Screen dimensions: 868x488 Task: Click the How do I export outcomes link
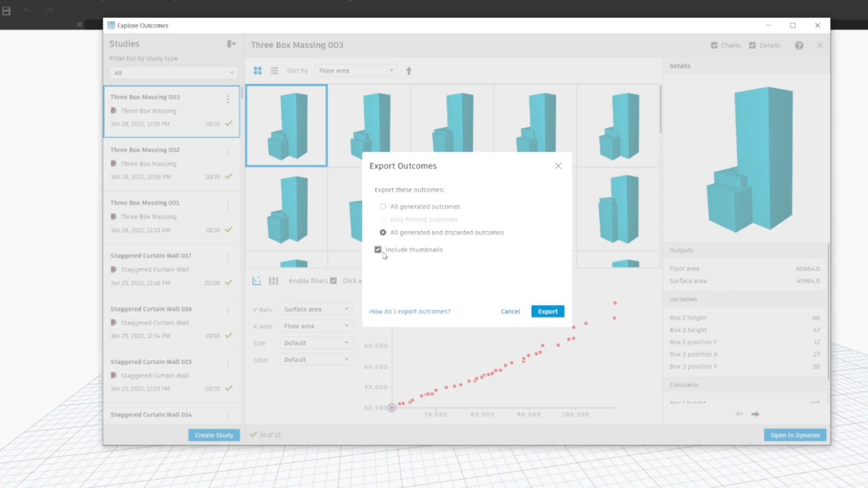click(410, 311)
